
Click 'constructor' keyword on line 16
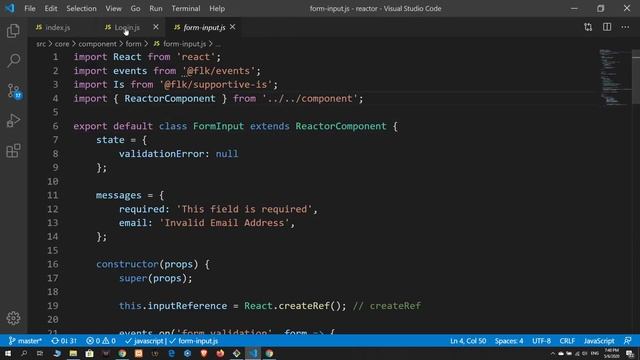pyautogui.click(x=127, y=264)
